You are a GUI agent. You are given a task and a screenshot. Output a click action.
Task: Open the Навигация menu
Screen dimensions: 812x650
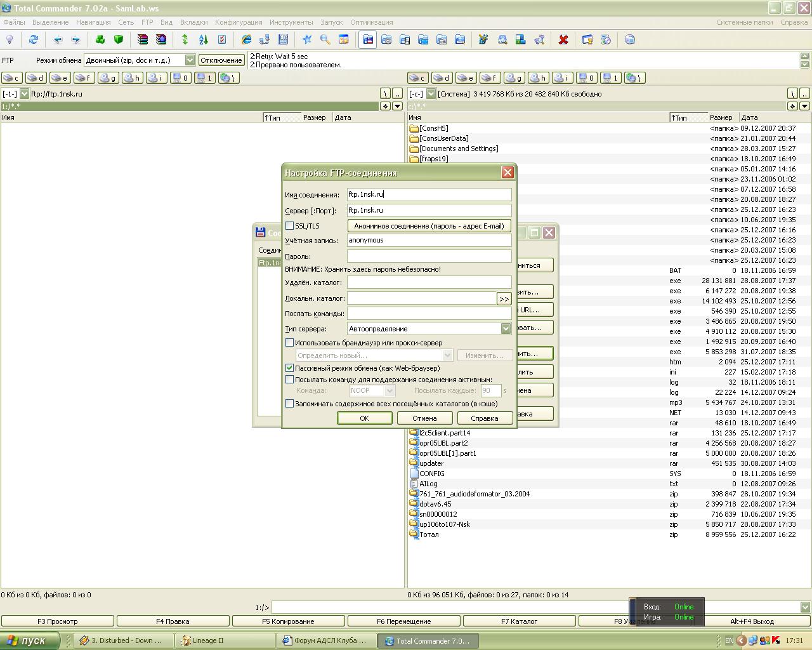coord(93,22)
